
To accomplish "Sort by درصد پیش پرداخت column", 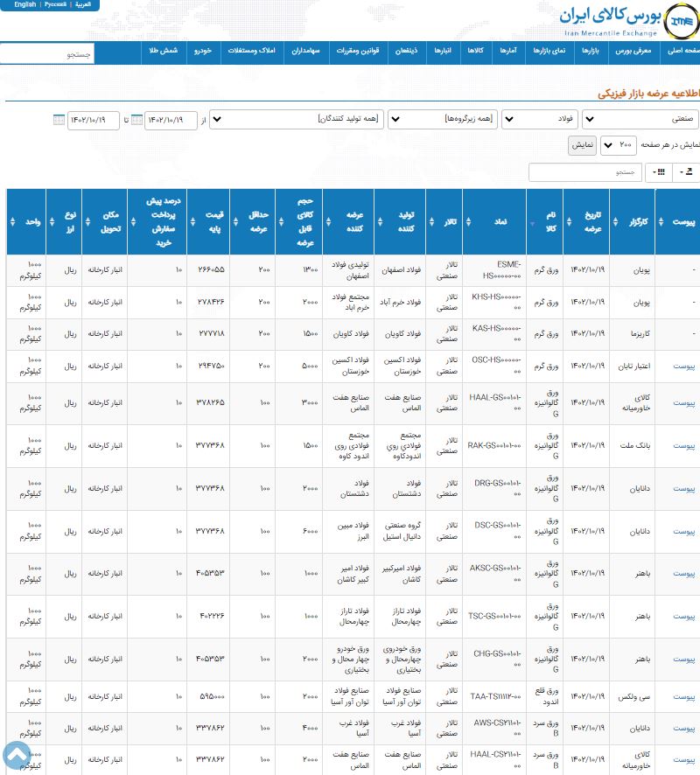I will click(134, 222).
